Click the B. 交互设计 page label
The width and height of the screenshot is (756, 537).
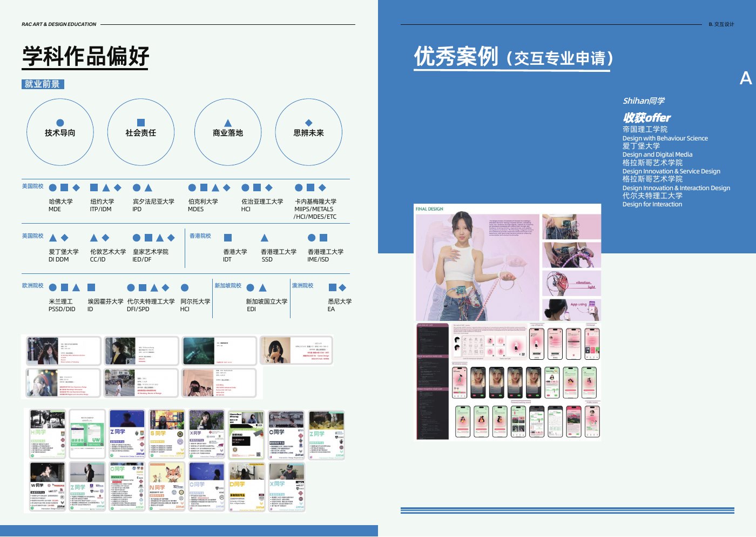[x=721, y=24]
